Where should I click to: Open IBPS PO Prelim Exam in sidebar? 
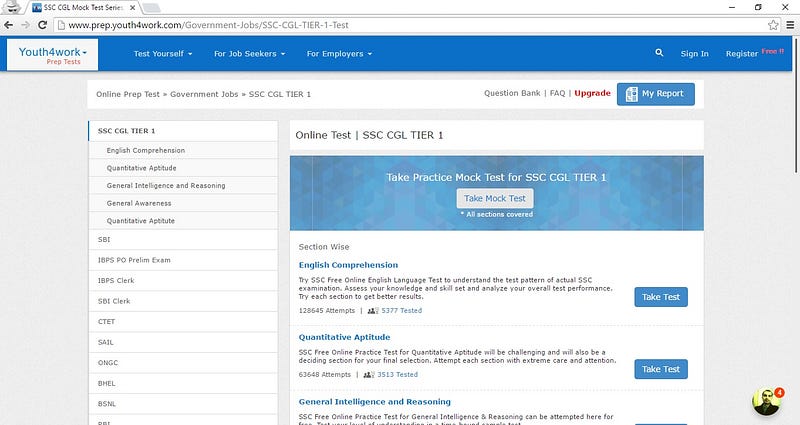tap(183, 260)
